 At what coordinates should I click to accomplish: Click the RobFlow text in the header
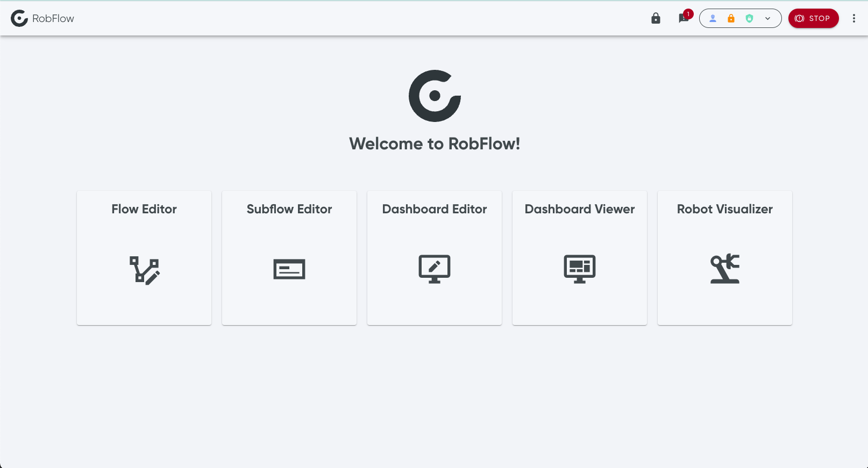53,18
